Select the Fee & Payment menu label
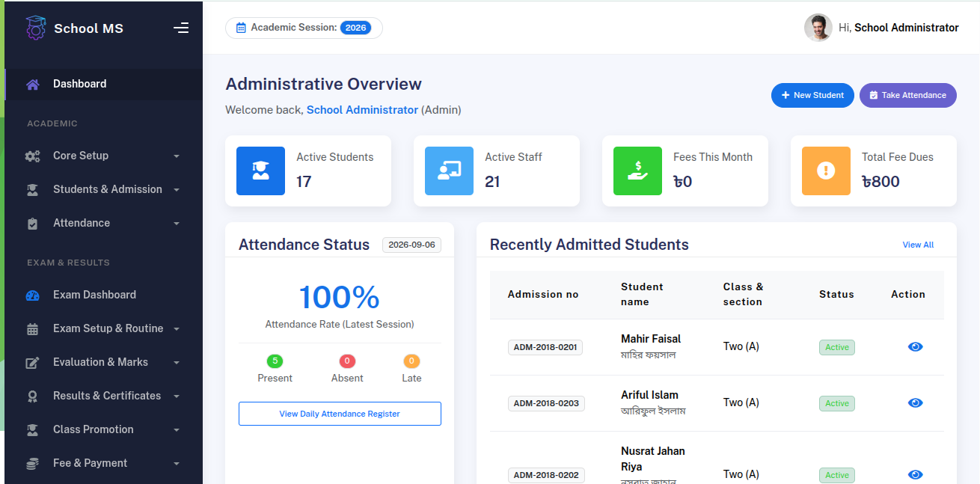 [x=91, y=463]
